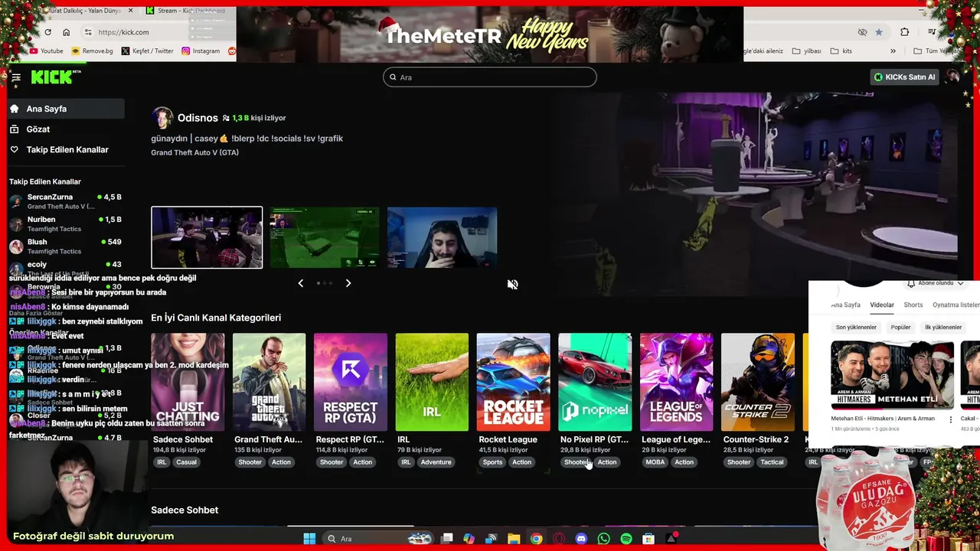Open the Counter-Strike 2 category card
The image size is (980, 551).
(758, 382)
